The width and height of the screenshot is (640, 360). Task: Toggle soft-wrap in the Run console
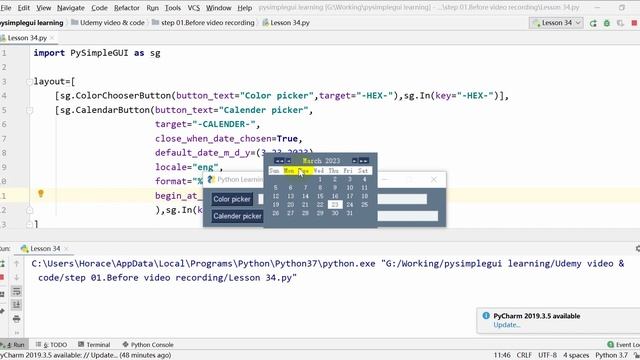(x=16, y=291)
